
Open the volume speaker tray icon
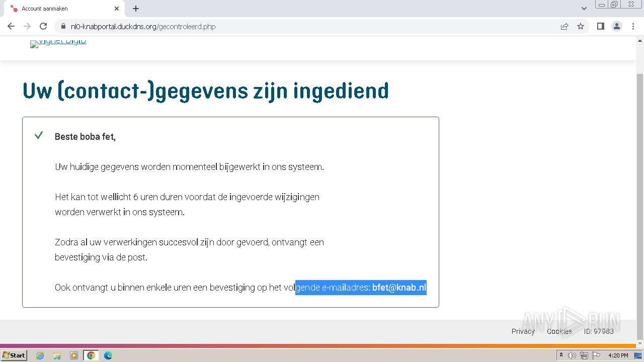(572, 355)
